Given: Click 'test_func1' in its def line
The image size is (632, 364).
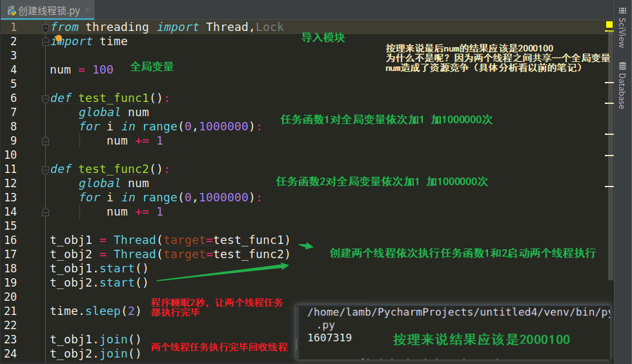Looking at the screenshot, I should click(x=113, y=98).
